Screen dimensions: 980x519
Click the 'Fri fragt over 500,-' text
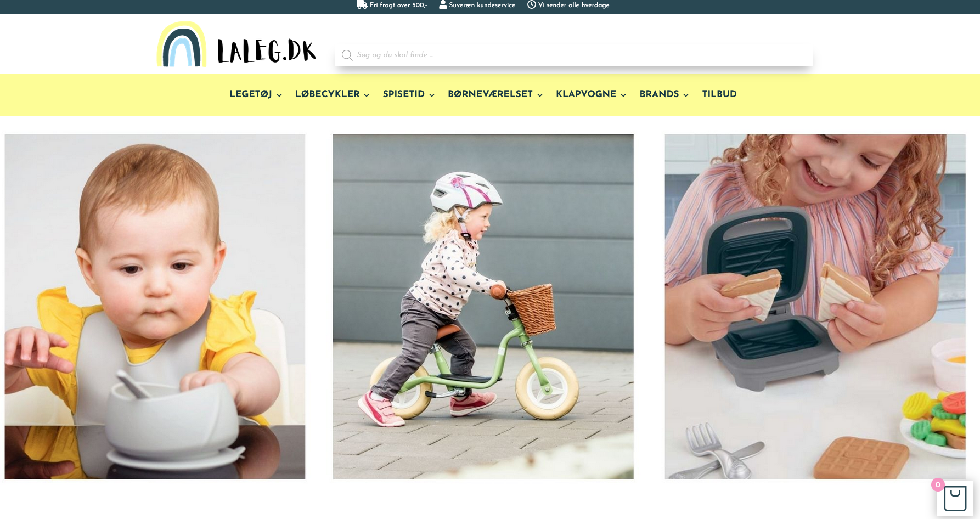[398, 5]
